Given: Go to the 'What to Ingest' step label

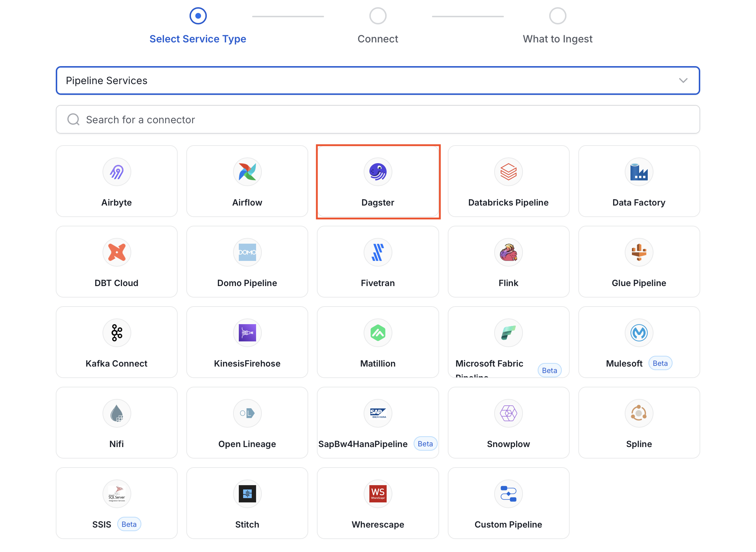Looking at the screenshot, I should tap(558, 39).
